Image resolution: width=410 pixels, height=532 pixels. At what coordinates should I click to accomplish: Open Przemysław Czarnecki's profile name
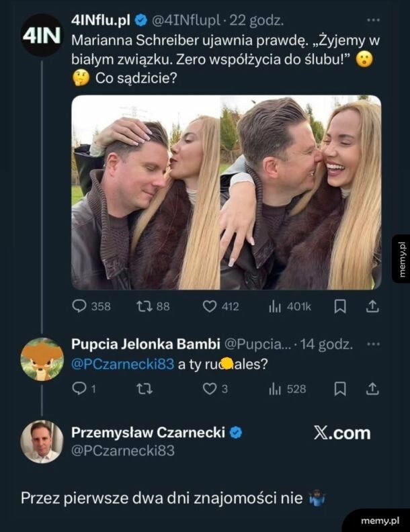(x=148, y=433)
